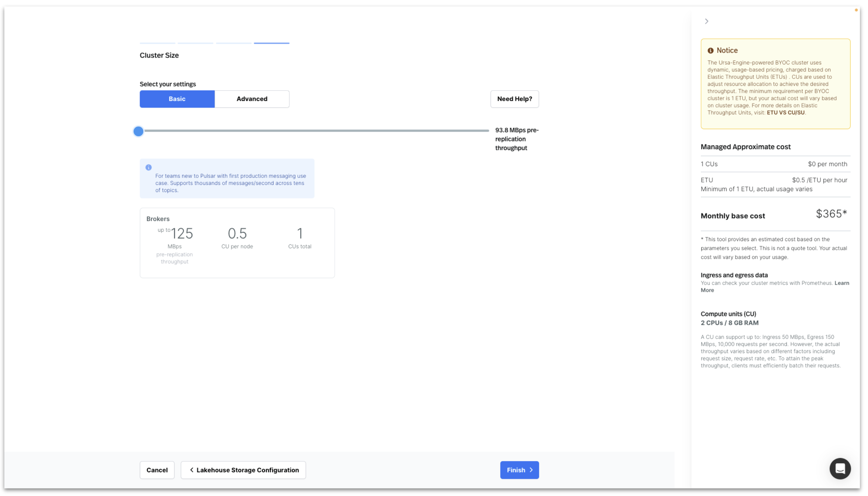
Task: Collapse the cost side panel chevron
Action: [x=706, y=21]
